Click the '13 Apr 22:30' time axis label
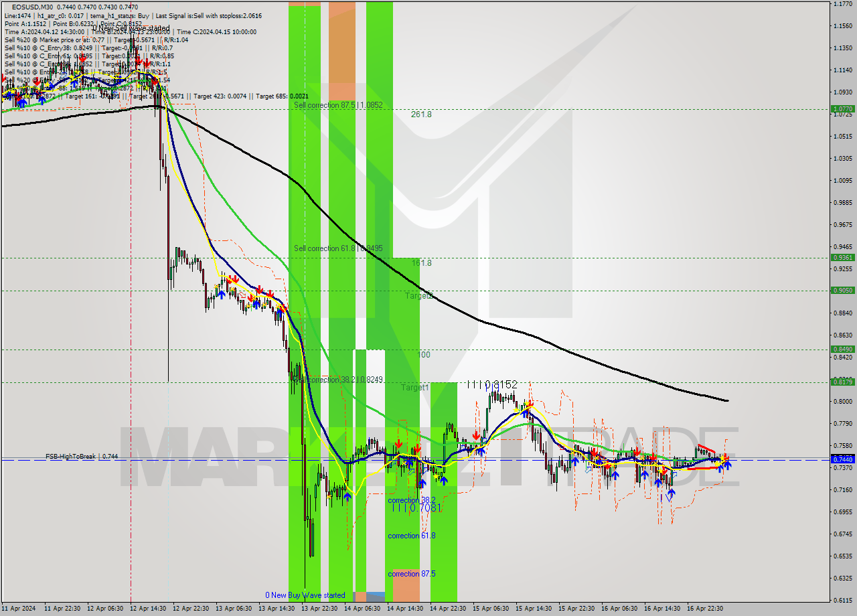Viewport: 857px width, 616px height. pyautogui.click(x=320, y=609)
